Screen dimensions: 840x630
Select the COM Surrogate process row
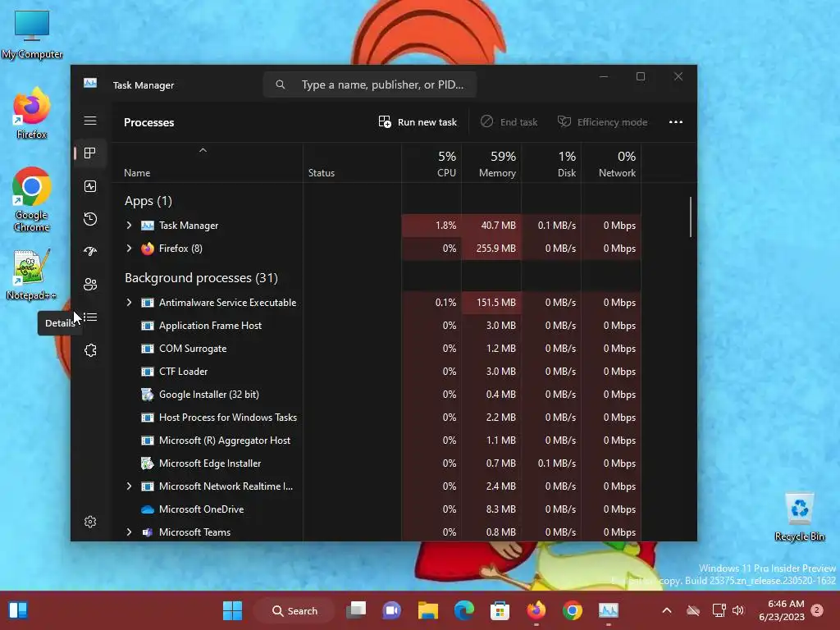(376, 348)
